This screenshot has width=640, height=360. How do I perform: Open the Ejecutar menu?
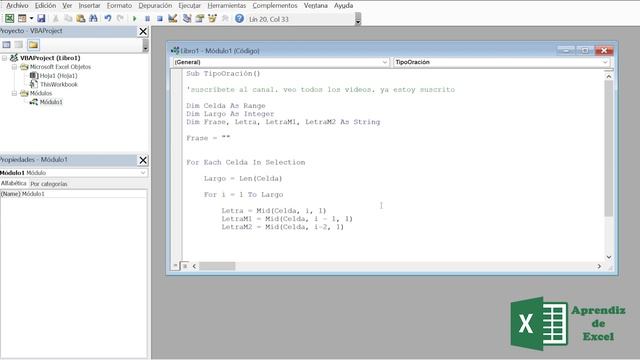[189, 5]
